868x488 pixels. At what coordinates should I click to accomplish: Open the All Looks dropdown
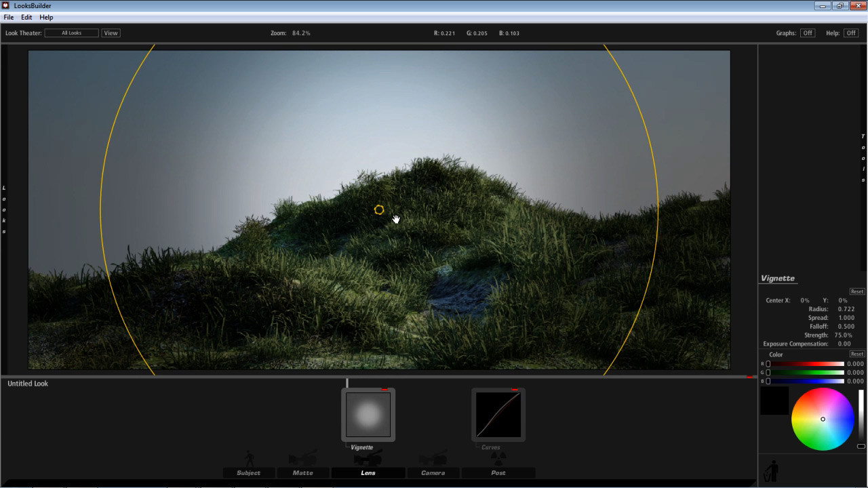pyautogui.click(x=71, y=33)
